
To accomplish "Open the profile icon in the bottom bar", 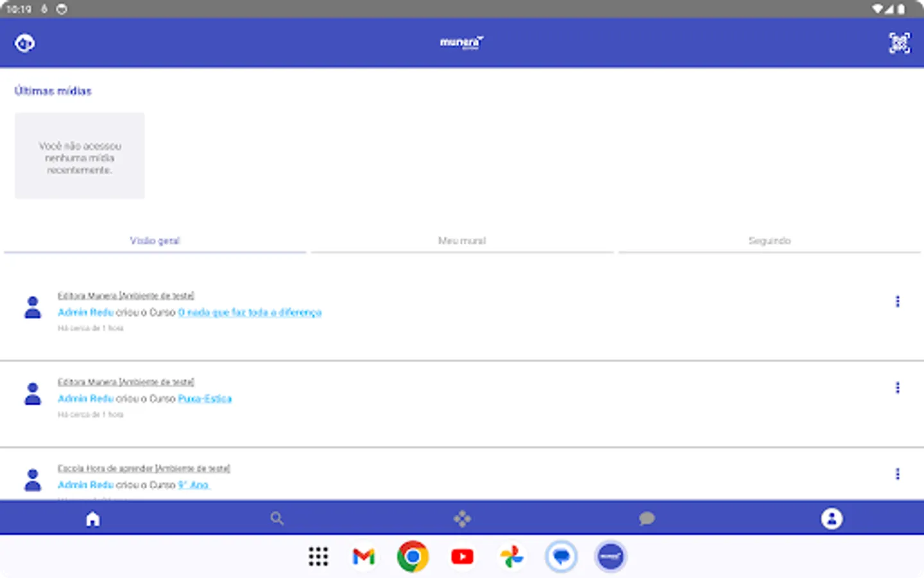I will click(832, 518).
